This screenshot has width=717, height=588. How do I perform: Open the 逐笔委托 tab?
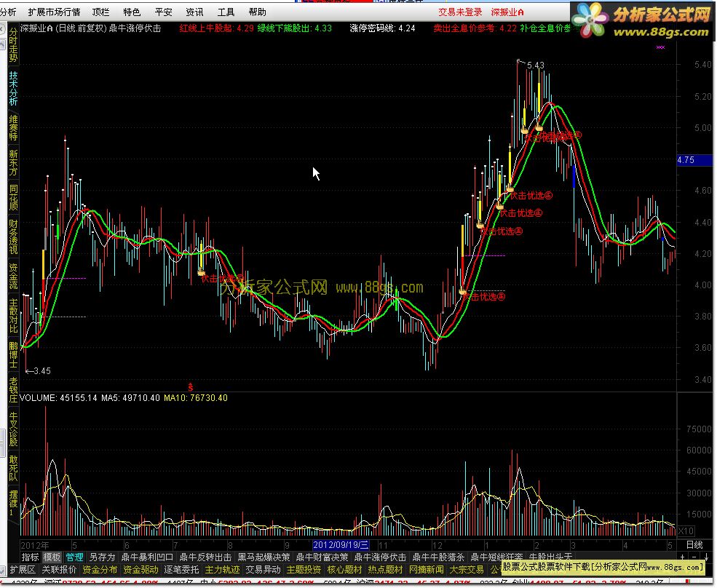[x=181, y=570]
